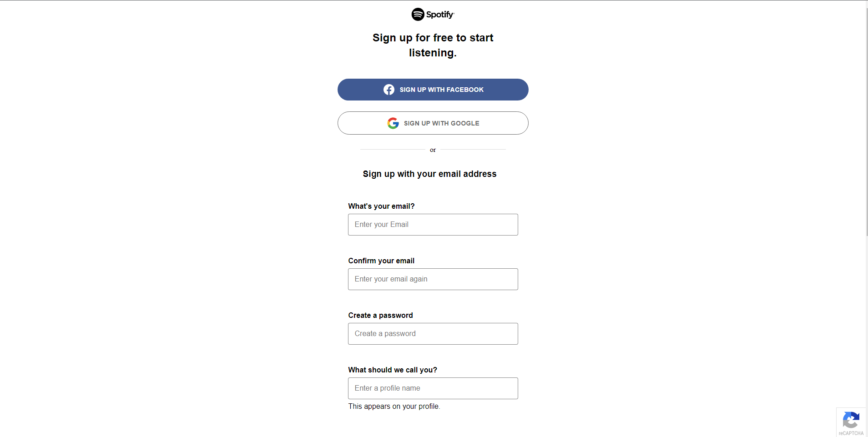Select the Enter a profile name field
868x437 pixels.
point(433,388)
